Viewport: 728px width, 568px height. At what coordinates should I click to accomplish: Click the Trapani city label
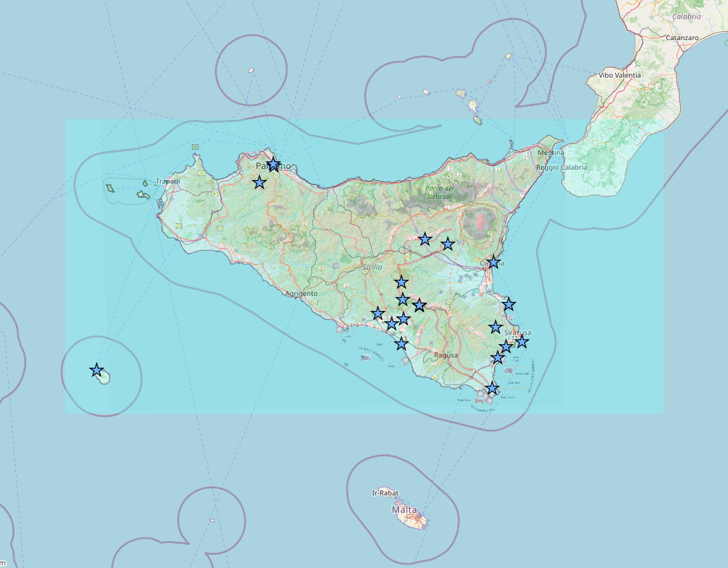tap(168, 181)
